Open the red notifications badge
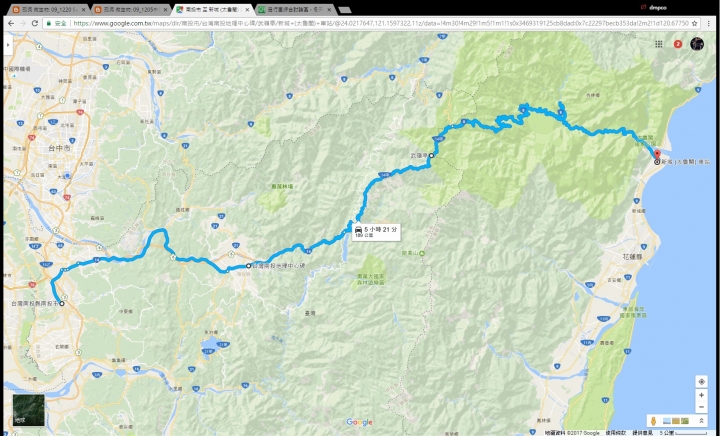 click(x=678, y=44)
